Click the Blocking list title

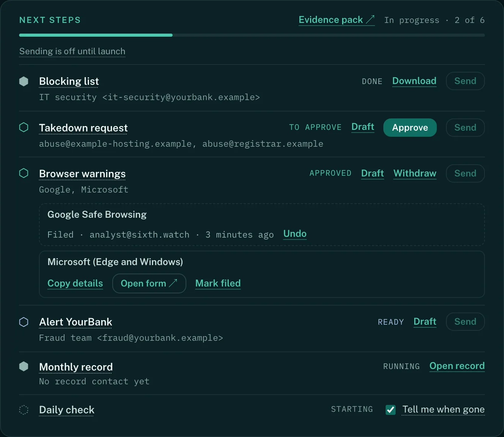click(x=69, y=81)
